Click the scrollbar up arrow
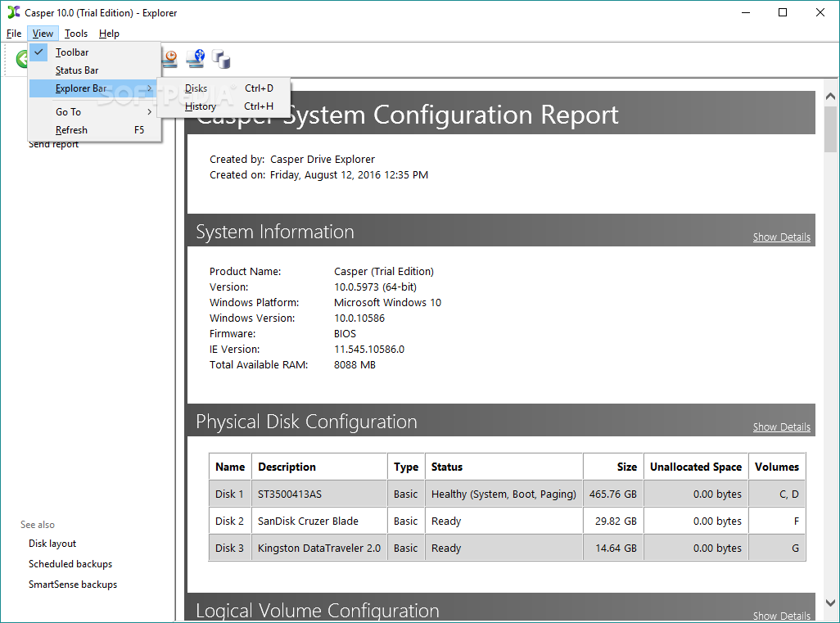 coord(830,97)
